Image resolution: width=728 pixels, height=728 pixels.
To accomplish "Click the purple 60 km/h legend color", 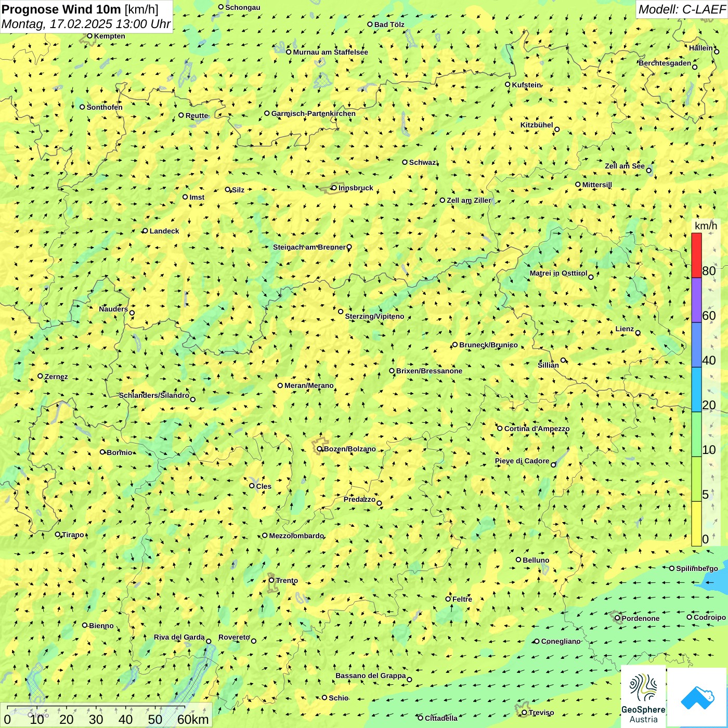I will [x=696, y=301].
